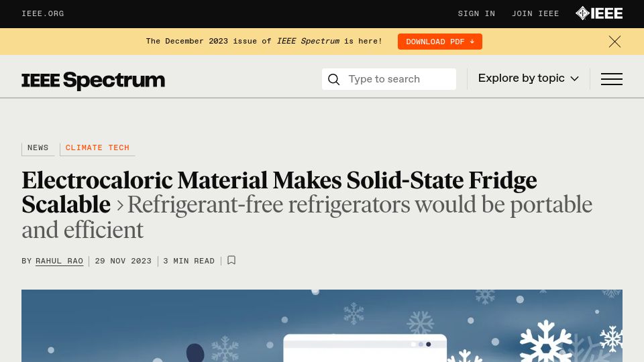
Task: Click the Download PDF button
Action: pyautogui.click(x=440, y=42)
